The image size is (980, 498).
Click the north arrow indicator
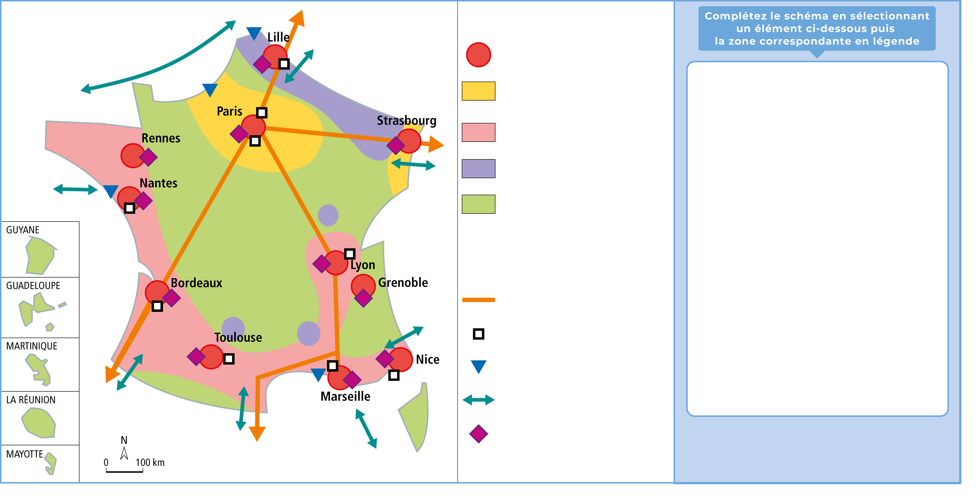pyautogui.click(x=124, y=449)
